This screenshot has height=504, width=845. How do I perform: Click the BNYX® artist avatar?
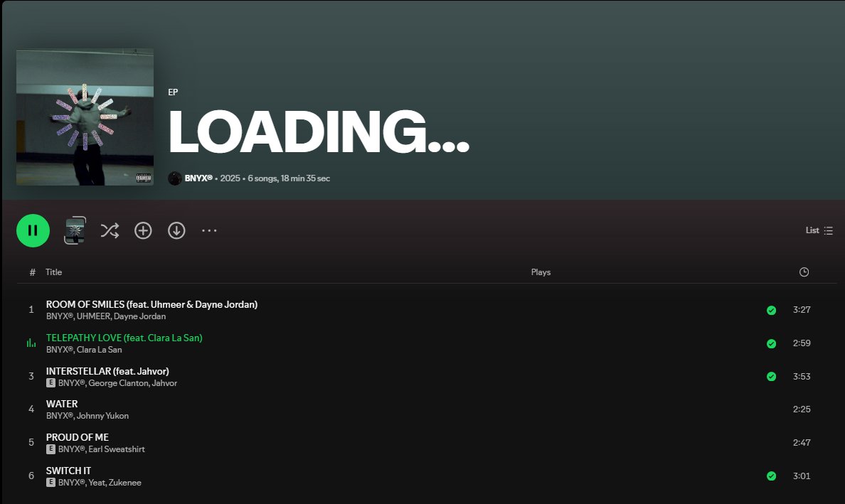point(174,178)
